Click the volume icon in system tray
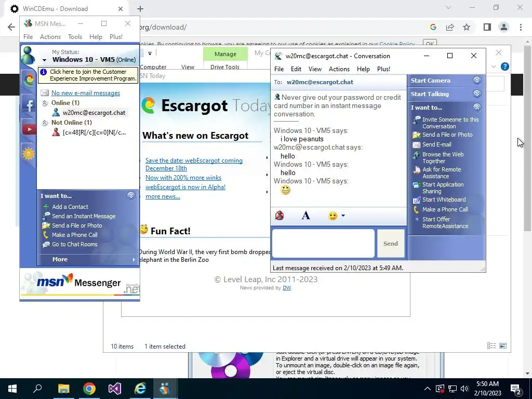Viewport: 532px width, 399px height. pyautogui.click(x=464, y=389)
